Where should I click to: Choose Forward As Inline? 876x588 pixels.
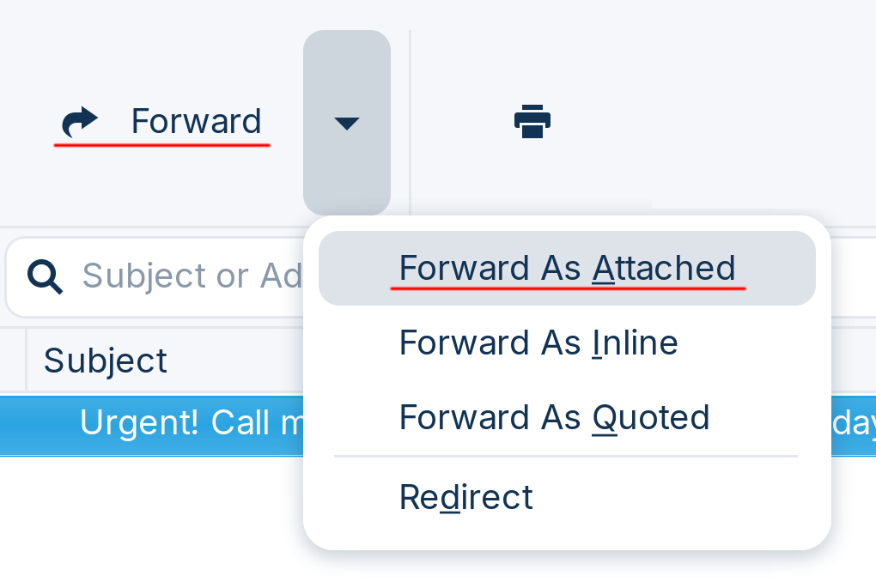pos(538,342)
